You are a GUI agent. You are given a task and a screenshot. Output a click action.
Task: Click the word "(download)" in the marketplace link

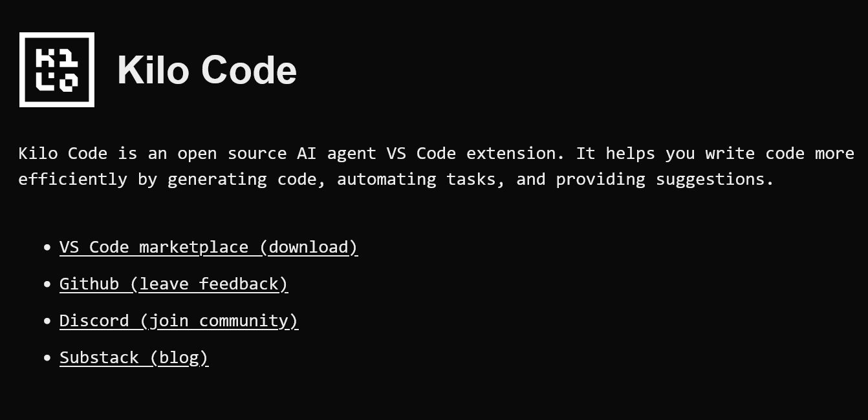point(309,247)
